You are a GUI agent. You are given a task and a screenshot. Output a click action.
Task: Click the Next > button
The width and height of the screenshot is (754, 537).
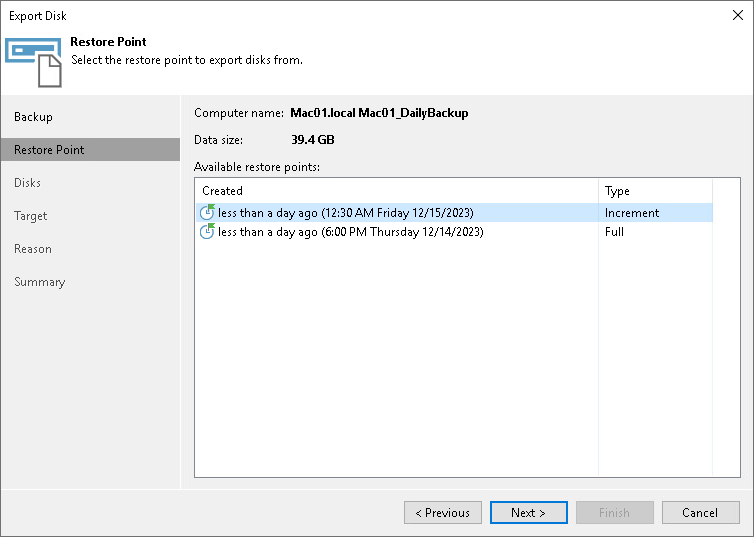point(528,512)
